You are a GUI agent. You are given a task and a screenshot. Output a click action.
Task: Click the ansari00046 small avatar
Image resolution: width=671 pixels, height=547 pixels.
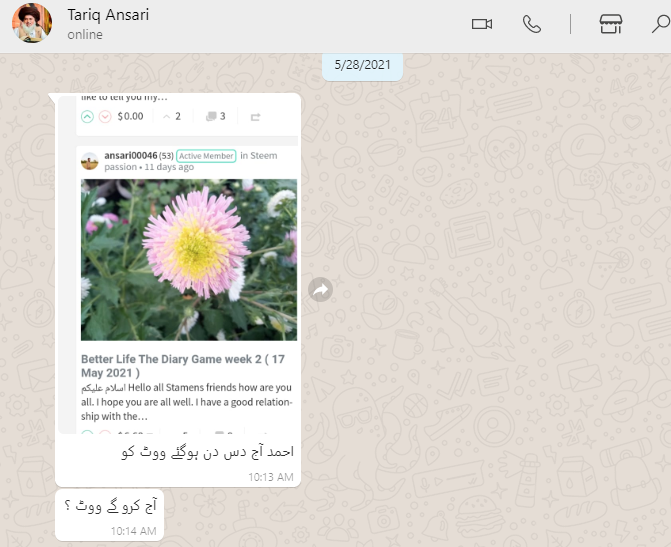(90, 161)
